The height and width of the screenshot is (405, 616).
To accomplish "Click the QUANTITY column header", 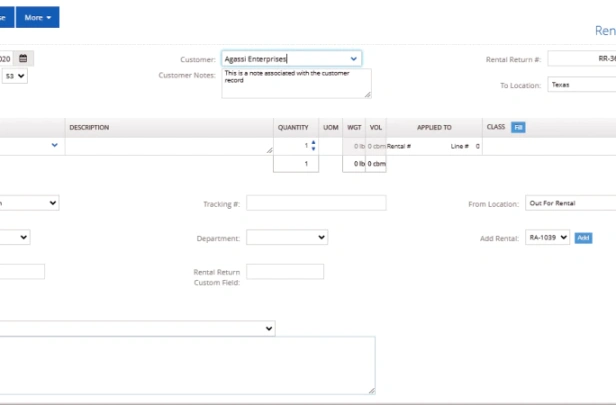I will (293, 127).
